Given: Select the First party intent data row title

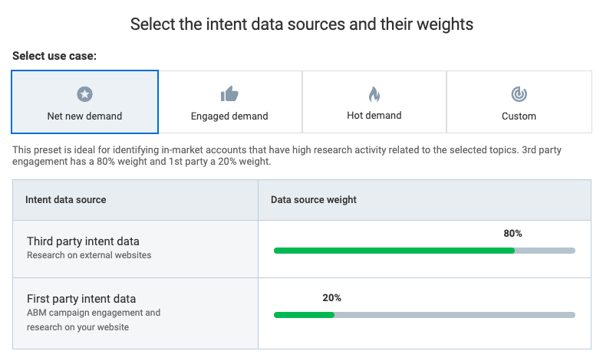Looking at the screenshot, I should tap(81, 299).
